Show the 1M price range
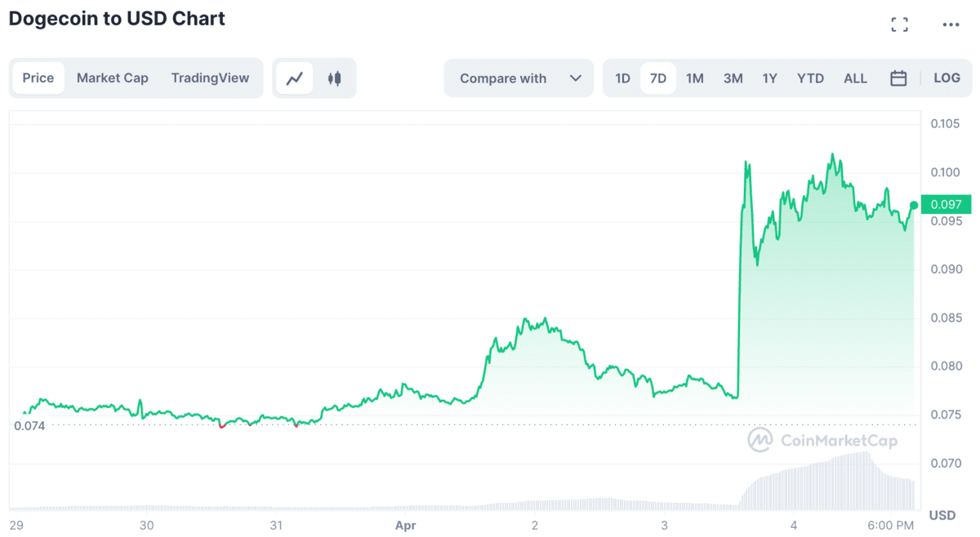Screen dimensions: 980x537 click(x=694, y=78)
